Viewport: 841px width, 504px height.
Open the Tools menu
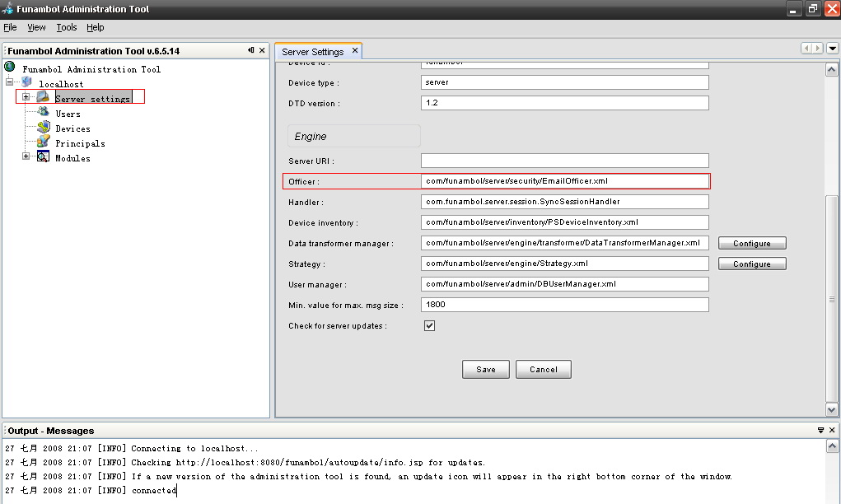click(67, 27)
